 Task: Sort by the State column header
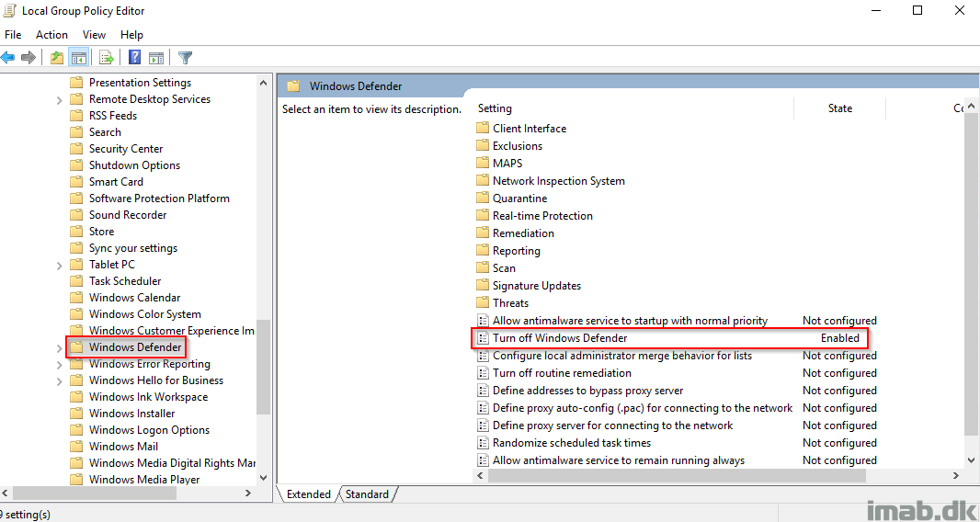coord(840,108)
